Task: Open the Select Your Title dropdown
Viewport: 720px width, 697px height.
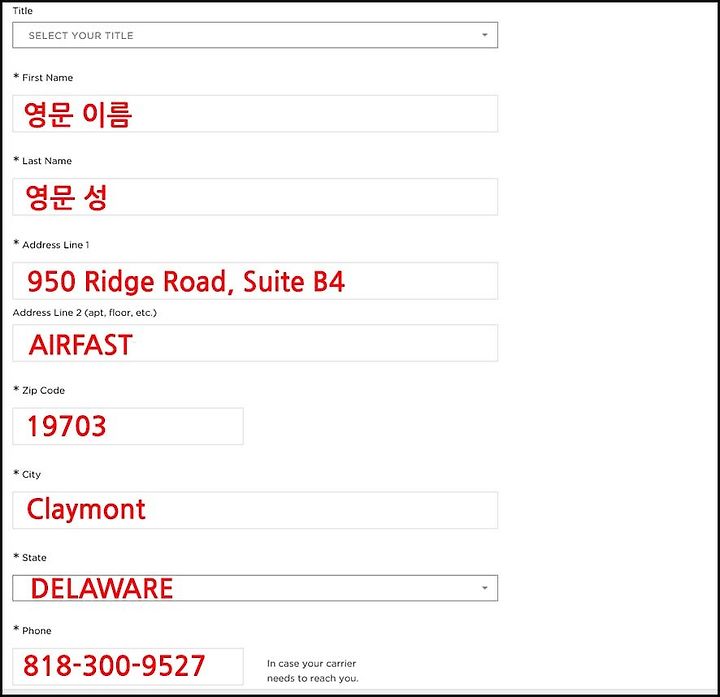Action: 255,35
